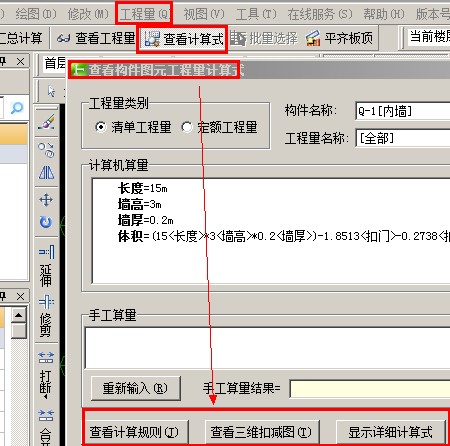Click the 查看计算规则 button
450x446 pixels.
coord(135,432)
